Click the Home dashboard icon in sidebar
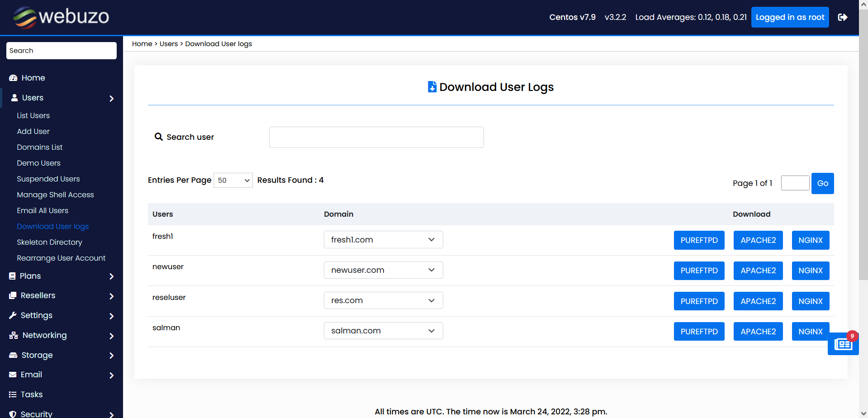Image resolution: width=868 pixels, height=418 pixels. pyautogui.click(x=13, y=78)
